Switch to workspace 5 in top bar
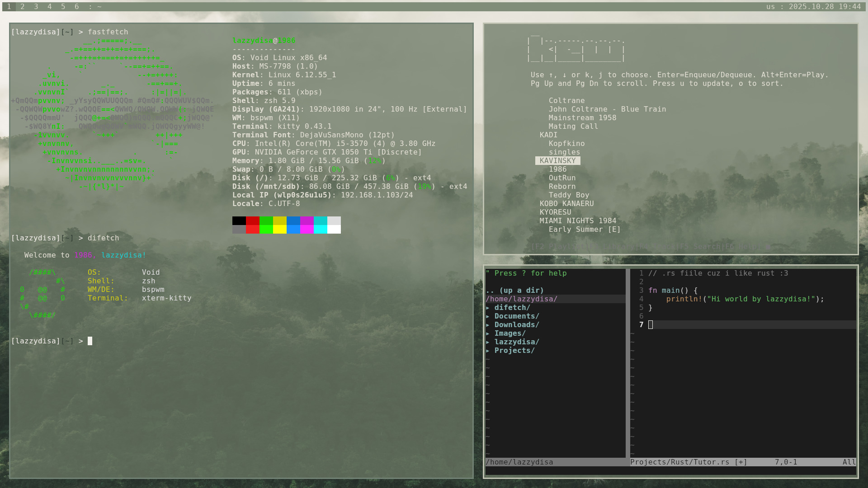Viewport: 868px width, 488px height. (x=63, y=7)
